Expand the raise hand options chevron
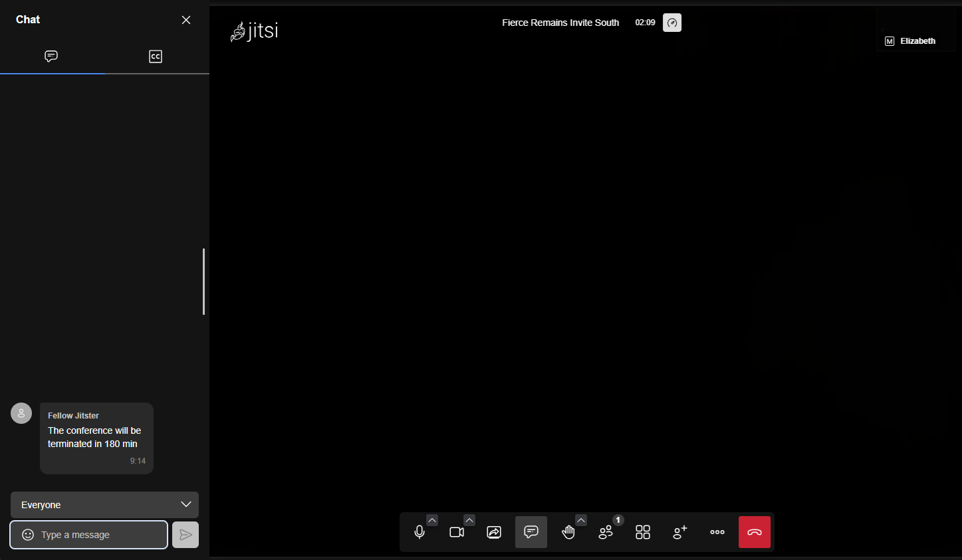Viewport: 962px width, 560px height. click(x=582, y=519)
